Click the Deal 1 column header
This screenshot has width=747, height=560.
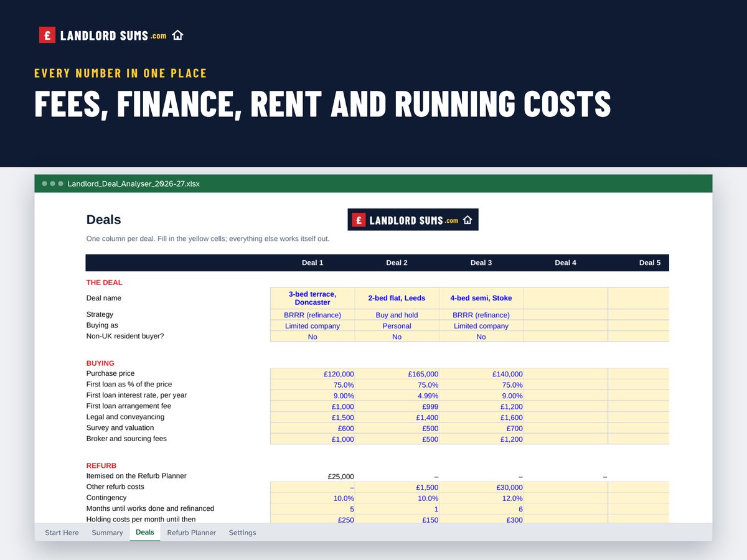pos(312,263)
